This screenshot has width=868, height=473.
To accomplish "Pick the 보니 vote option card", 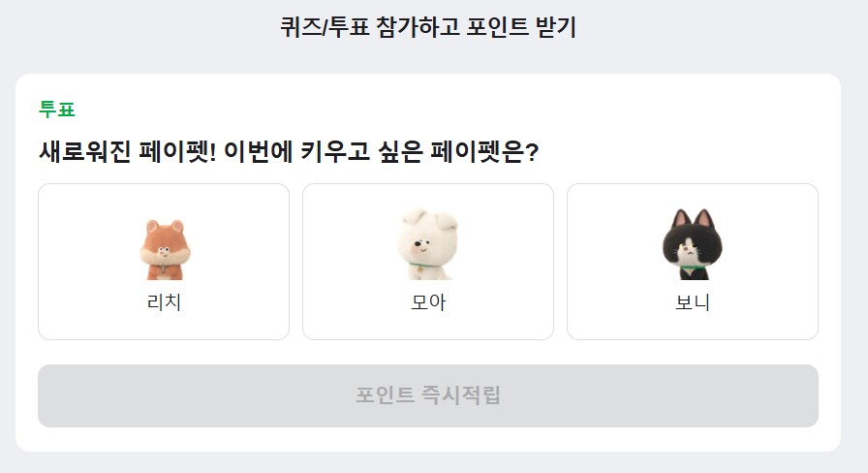I will click(x=693, y=262).
